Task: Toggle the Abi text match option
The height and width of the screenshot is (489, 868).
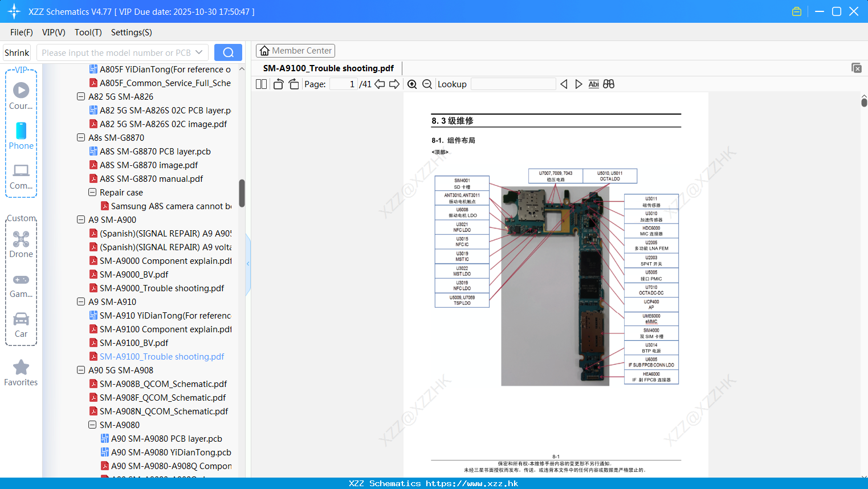Action: point(593,84)
